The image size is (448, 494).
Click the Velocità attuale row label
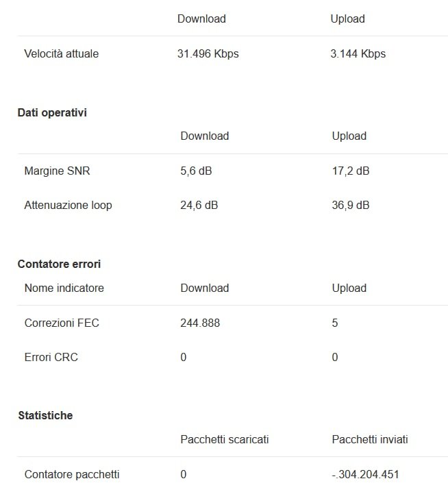[x=62, y=53]
